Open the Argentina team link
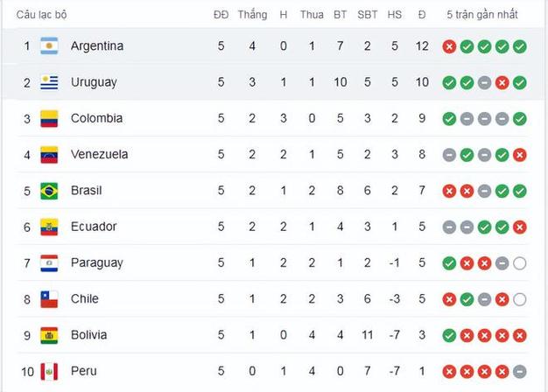This screenshot has height=392, width=548. [97, 46]
